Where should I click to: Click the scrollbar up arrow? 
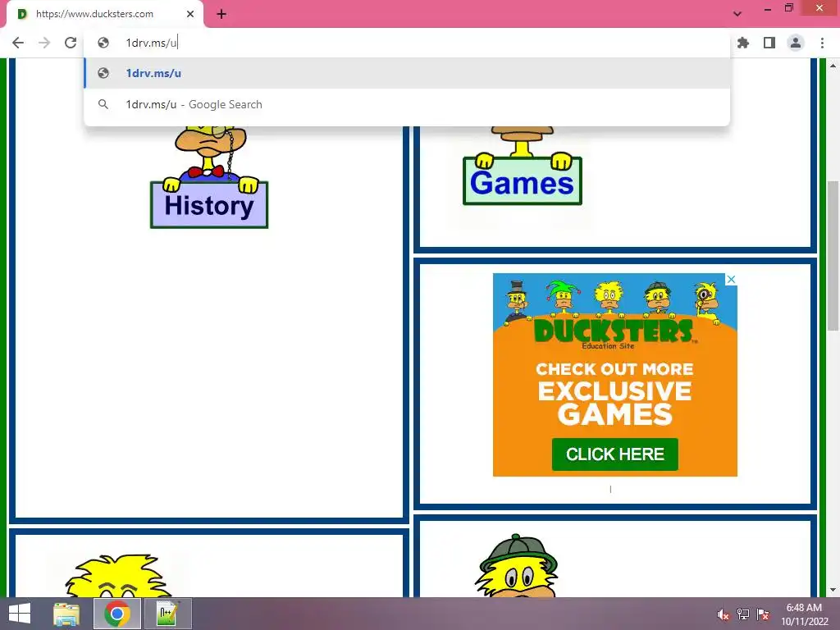pyautogui.click(x=833, y=66)
